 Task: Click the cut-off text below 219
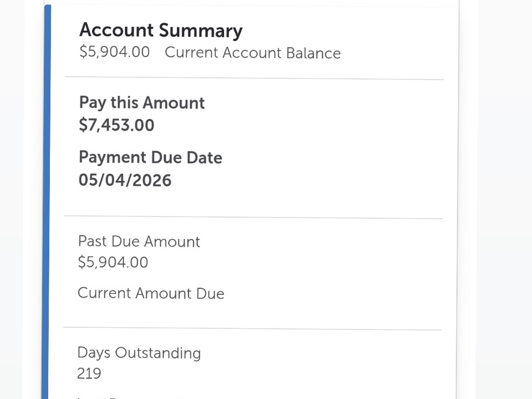tap(133, 397)
